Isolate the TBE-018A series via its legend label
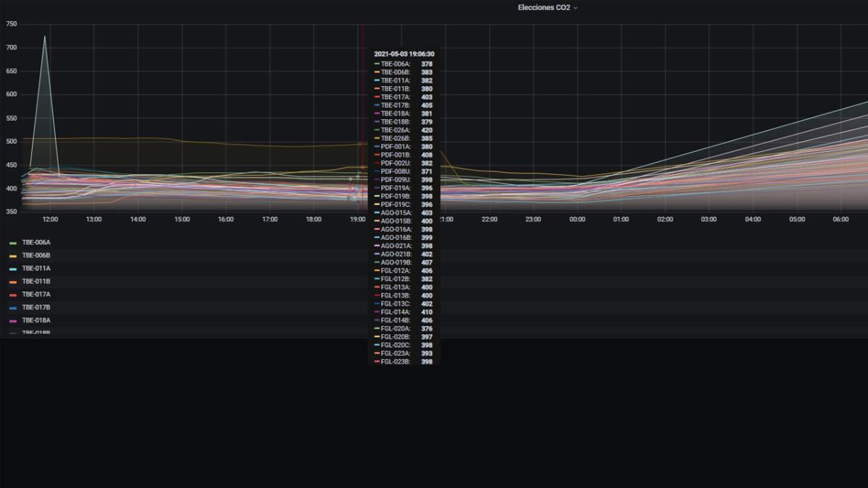 click(x=36, y=320)
